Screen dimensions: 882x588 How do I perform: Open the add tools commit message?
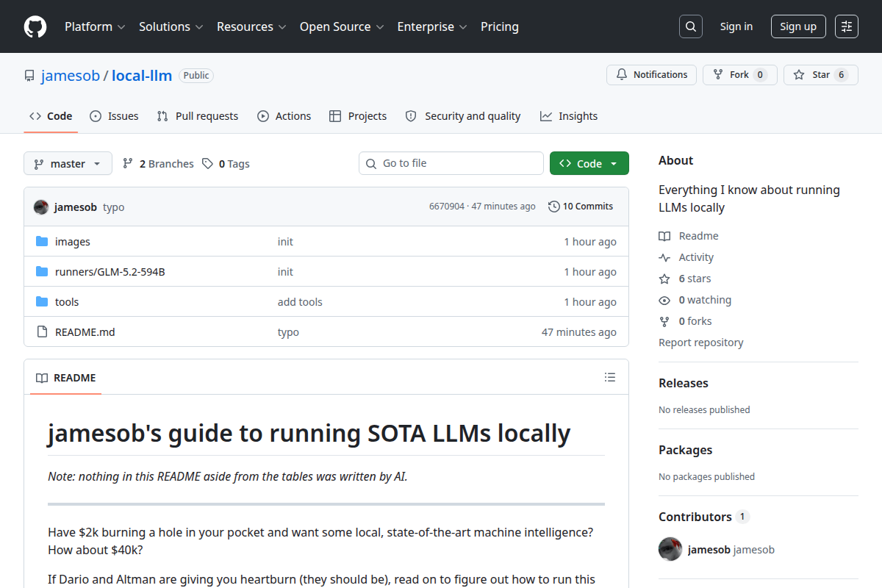300,302
